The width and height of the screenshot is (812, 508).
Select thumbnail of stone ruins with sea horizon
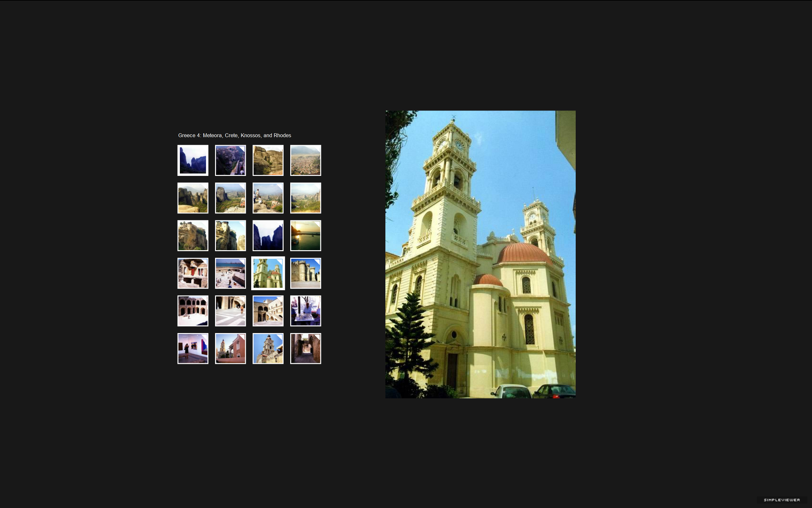click(x=231, y=273)
